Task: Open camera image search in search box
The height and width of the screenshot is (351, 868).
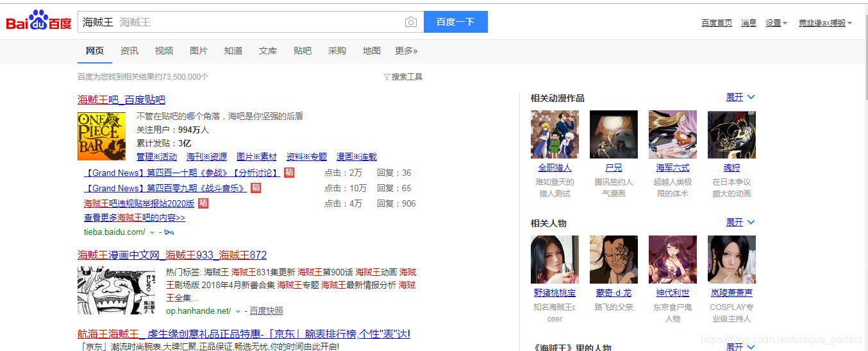Action: pos(411,22)
